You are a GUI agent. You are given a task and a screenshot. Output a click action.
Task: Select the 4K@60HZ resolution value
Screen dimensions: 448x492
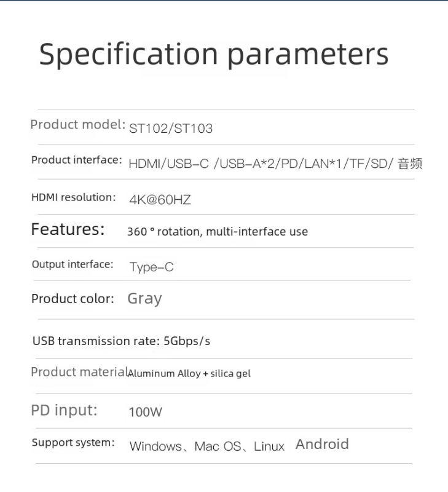point(160,200)
